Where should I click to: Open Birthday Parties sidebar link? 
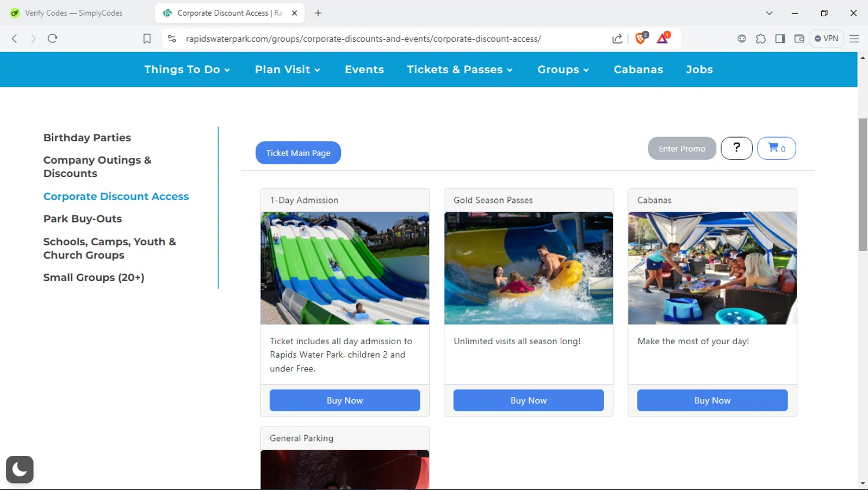[x=87, y=138]
